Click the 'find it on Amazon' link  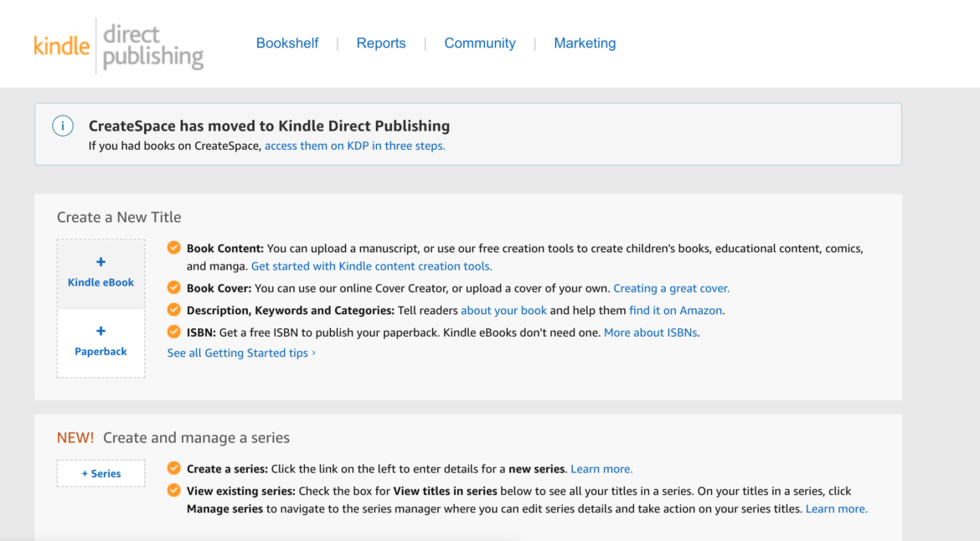pos(676,311)
